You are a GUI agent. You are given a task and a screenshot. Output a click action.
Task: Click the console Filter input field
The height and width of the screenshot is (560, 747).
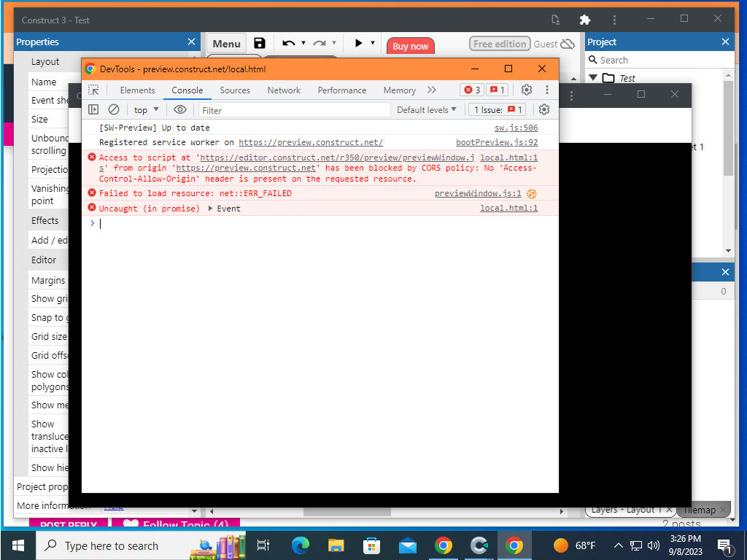(294, 110)
